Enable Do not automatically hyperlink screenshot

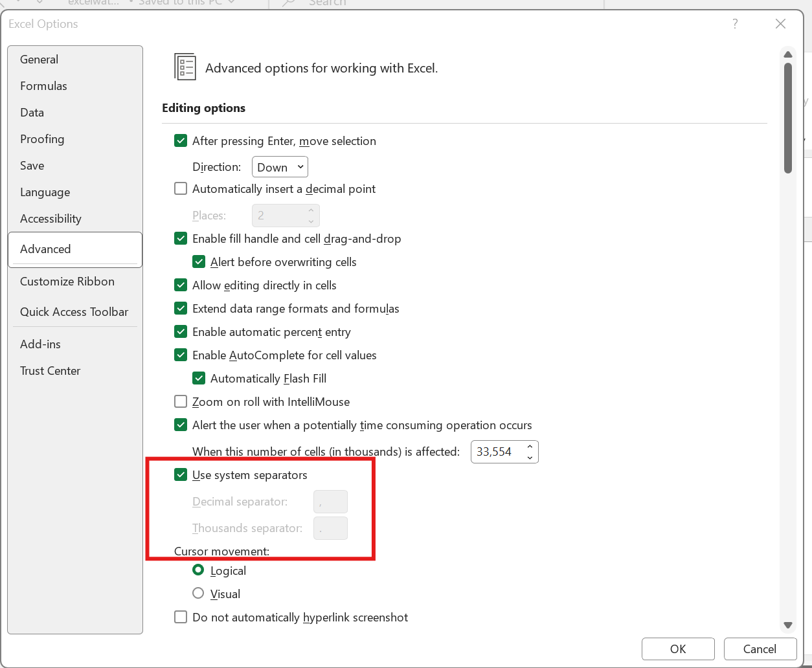[181, 617]
